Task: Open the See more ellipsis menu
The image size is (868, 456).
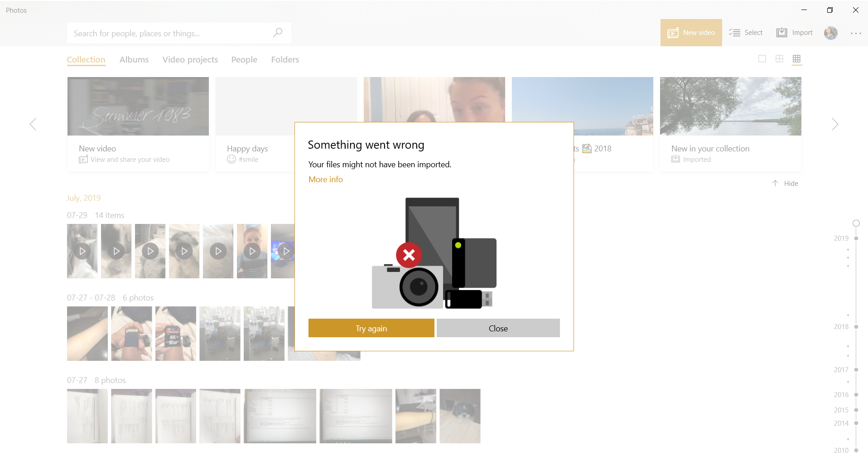Action: click(x=855, y=33)
